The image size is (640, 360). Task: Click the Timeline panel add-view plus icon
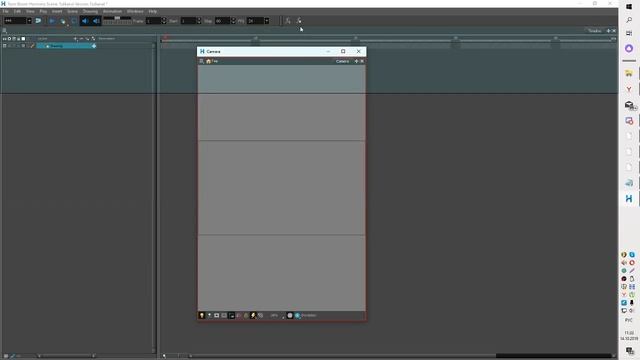(608, 31)
